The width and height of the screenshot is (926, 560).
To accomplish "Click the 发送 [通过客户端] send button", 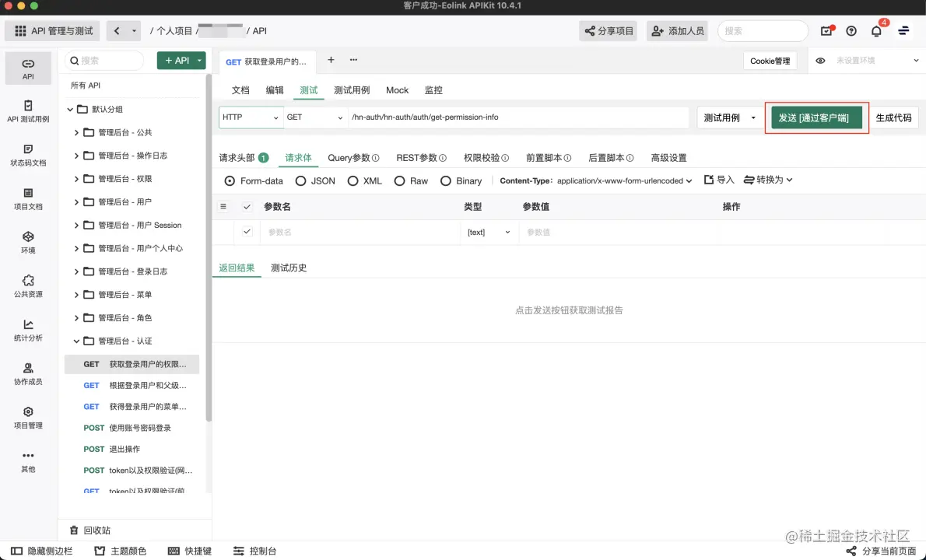I will pos(816,117).
